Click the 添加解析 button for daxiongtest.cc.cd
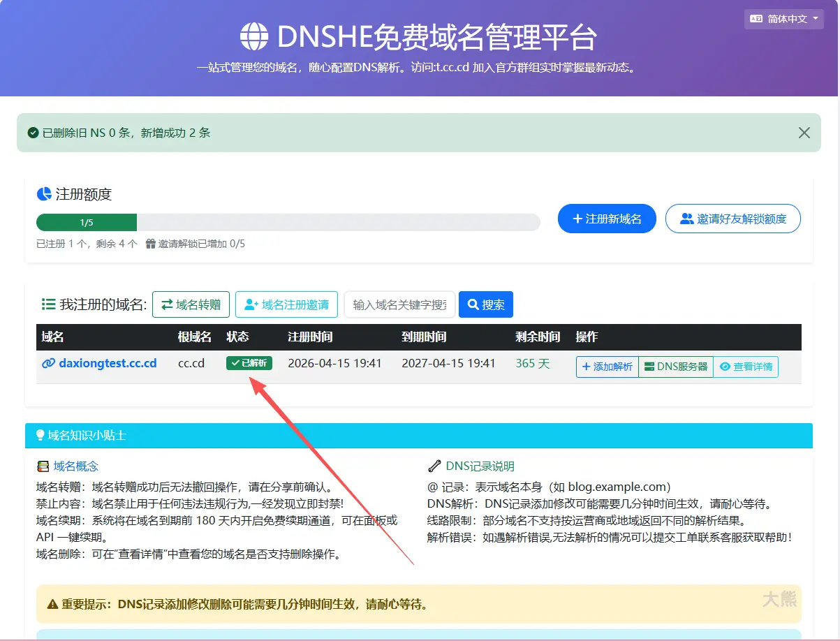The width and height of the screenshot is (840, 641). [x=607, y=367]
